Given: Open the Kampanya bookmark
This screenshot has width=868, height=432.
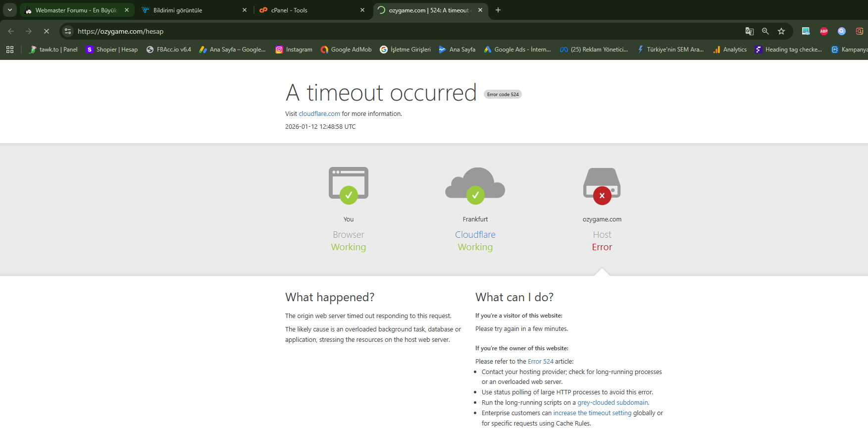Looking at the screenshot, I should [x=849, y=50].
